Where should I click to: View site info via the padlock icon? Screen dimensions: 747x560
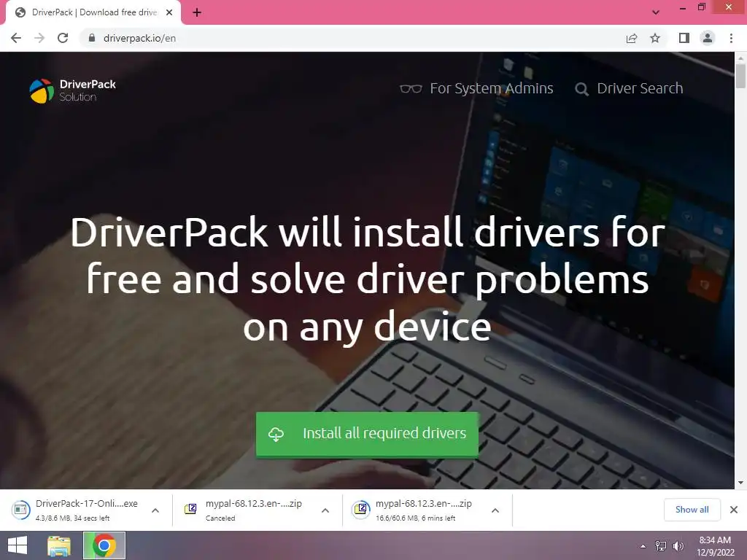pos(92,38)
